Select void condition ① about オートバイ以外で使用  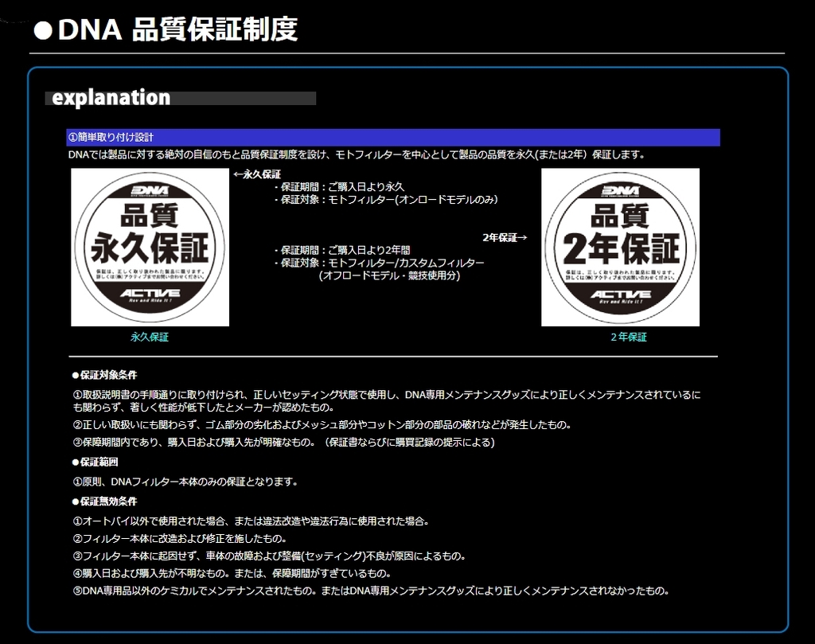tap(251, 521)
